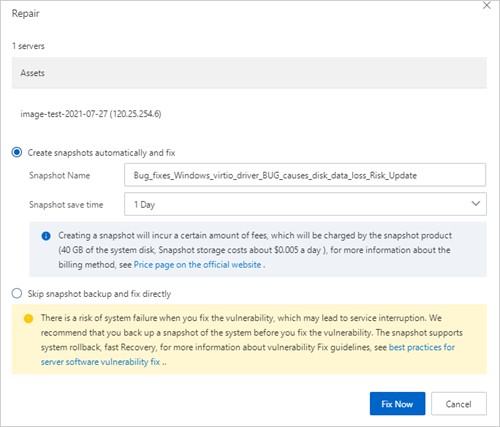Open the Snapshot save time dropdown
This screenshot has height=427, width=500.
tap(305, 204)
